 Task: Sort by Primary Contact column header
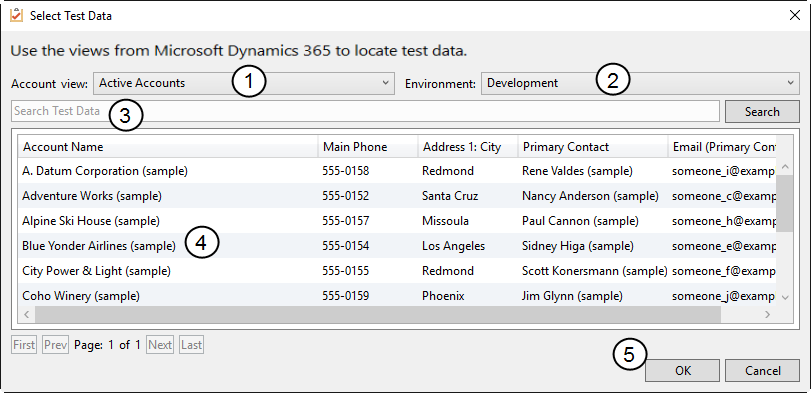coord(593,147)
